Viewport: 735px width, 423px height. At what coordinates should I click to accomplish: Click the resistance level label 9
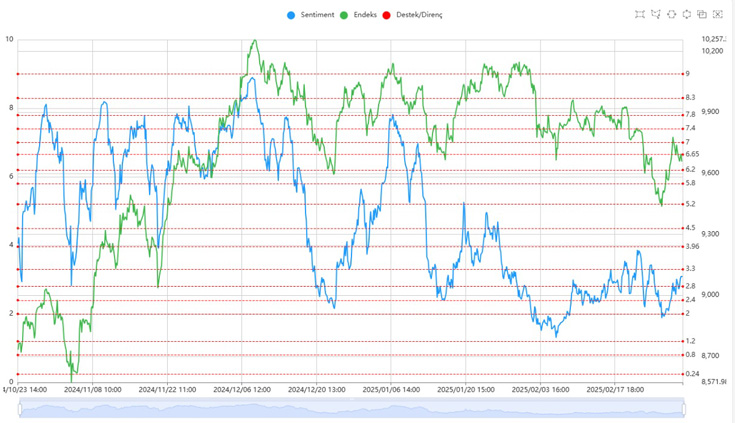click(x=687, y=74)
